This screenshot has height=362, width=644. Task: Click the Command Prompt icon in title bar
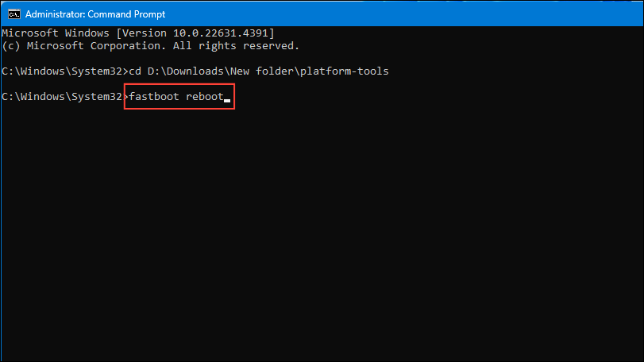(x=14, y=14)
